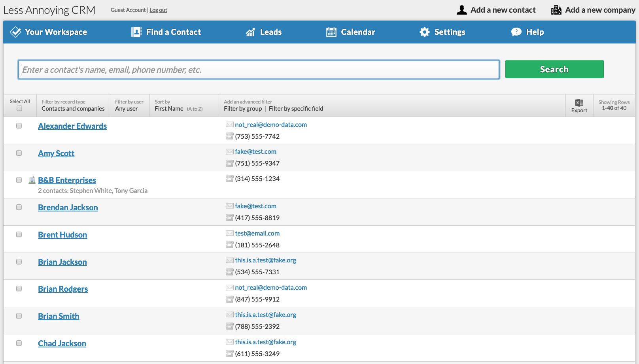This screenshot has height=364, width=639.
Task: Click the envelope icon in Amy Scott row
Action: coord(230,151)
